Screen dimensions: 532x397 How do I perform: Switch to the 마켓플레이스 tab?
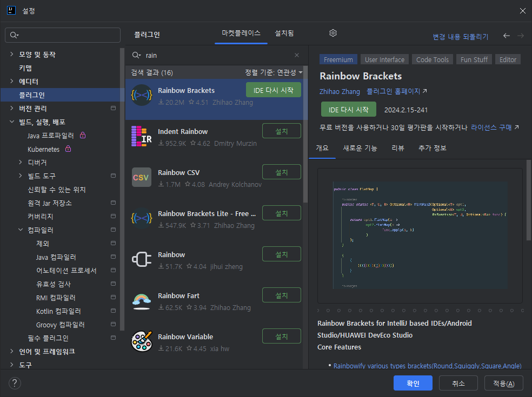click(241, 33)
